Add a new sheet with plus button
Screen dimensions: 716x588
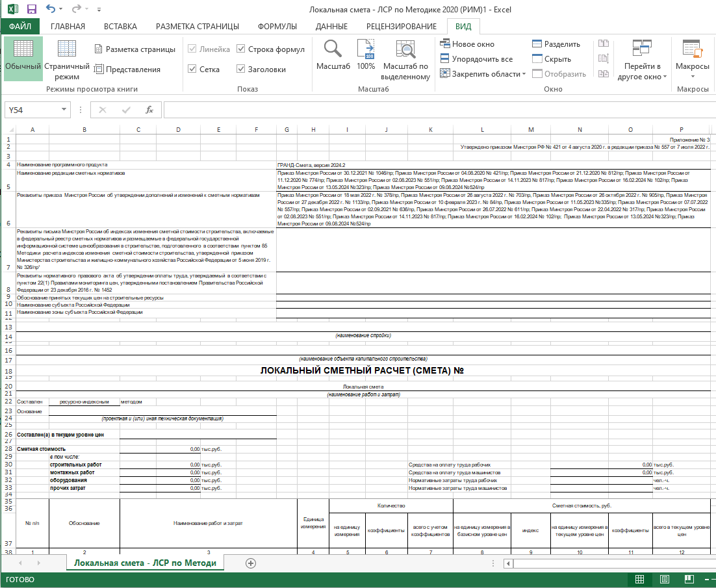(250, 563)
